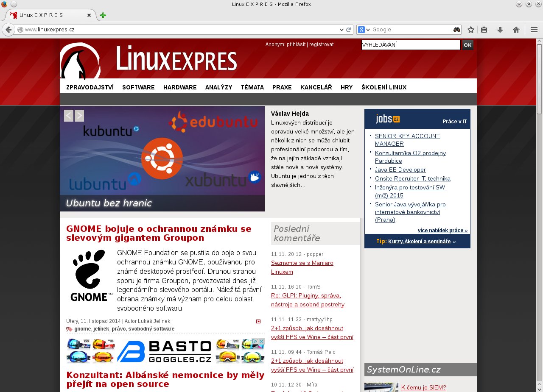Open the SENIOR KEY ACCOUNT MANAGER job link
This screenshot has height=392, width=543.
point(407,140)
